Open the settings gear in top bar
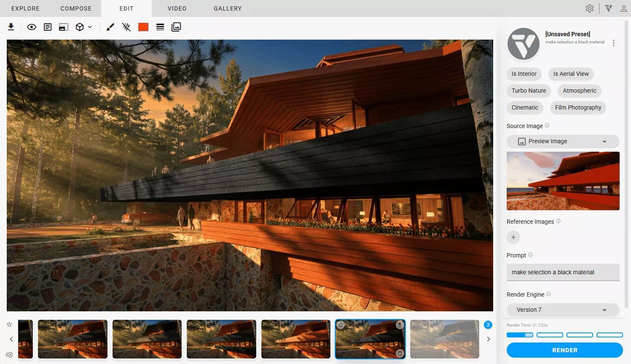This screenshot has height=364, width=631. coord(589,8)
